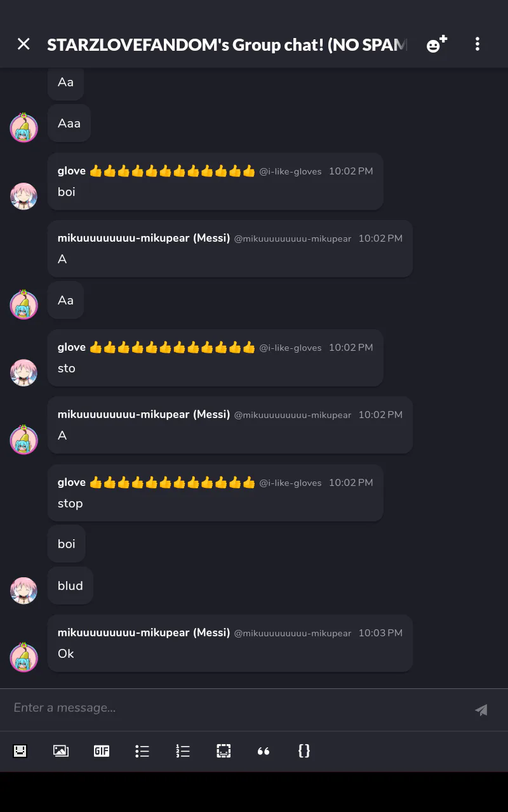
Task: Click the insert image icon
Action: (61, 751)
